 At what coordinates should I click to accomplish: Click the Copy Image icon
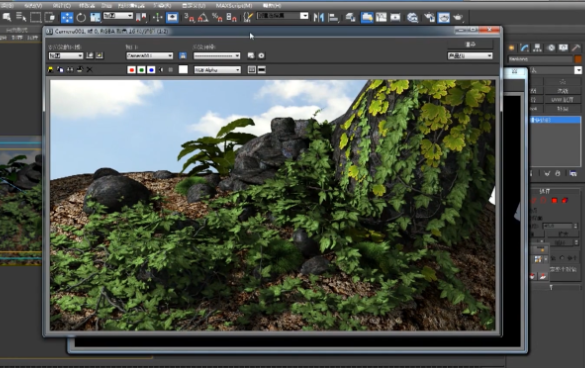(x=60, y=69)
